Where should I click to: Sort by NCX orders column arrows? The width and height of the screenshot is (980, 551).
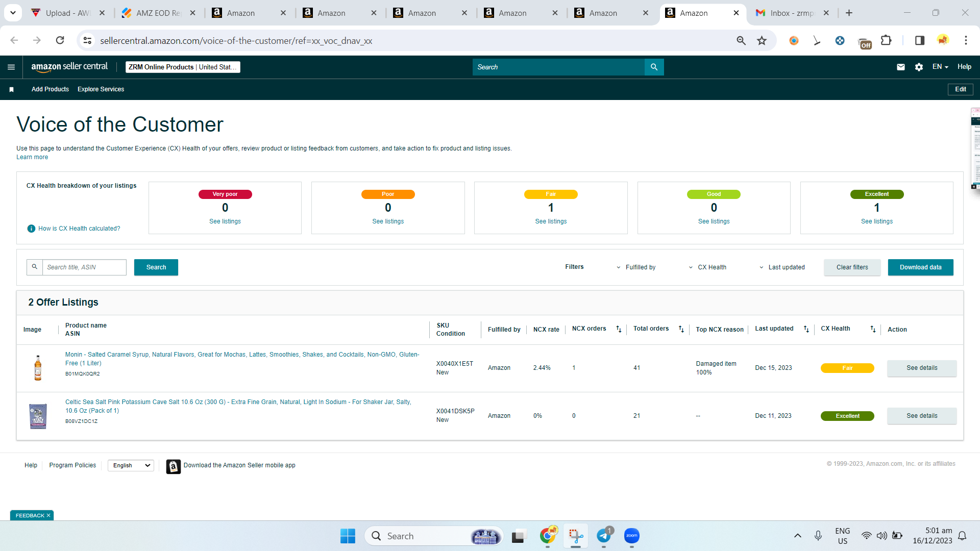(x=619, y=329)
